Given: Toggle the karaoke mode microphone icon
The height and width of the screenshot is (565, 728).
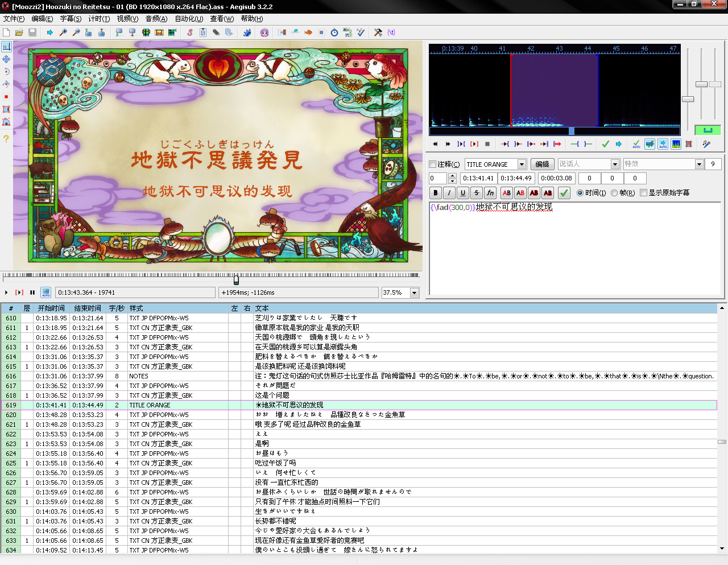Looking at the screenshot, I should click(x=706, y=144).
